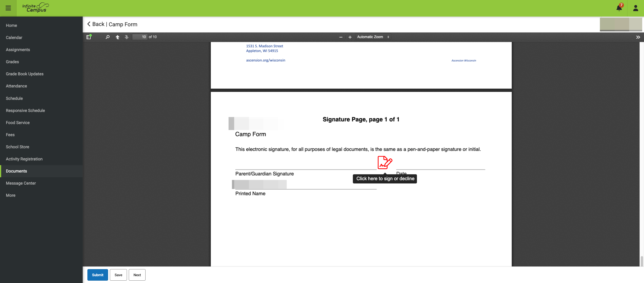Open the user account menu icon

tap(636, 8)
